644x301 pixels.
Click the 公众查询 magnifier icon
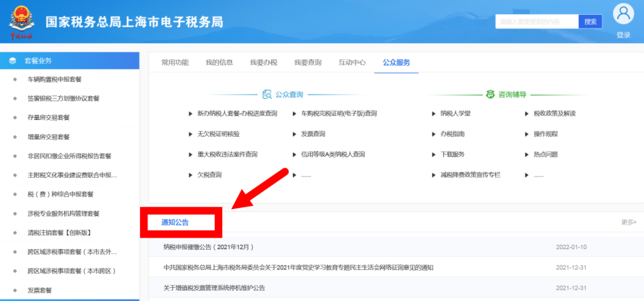(x=267, y=94)
